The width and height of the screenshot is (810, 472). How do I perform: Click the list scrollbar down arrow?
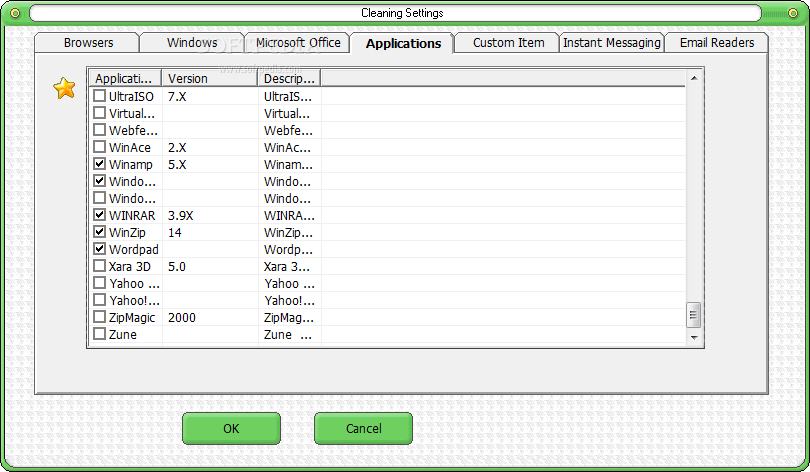[694, 337]
